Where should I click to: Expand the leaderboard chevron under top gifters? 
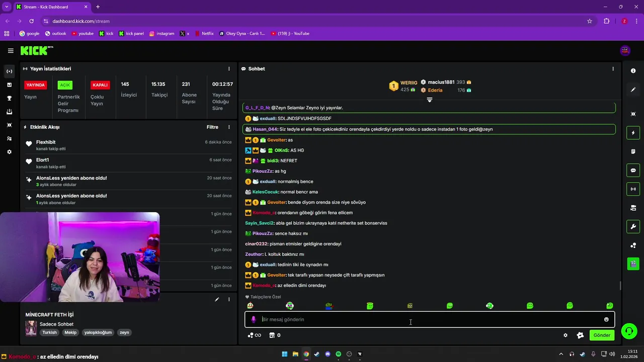tap(429, 100)
